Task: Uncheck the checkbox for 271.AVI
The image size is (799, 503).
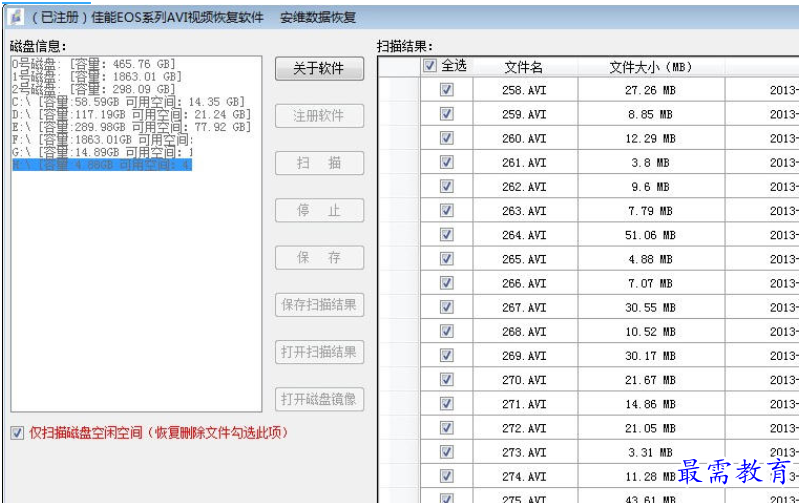Action: click(x=446, y=404)
